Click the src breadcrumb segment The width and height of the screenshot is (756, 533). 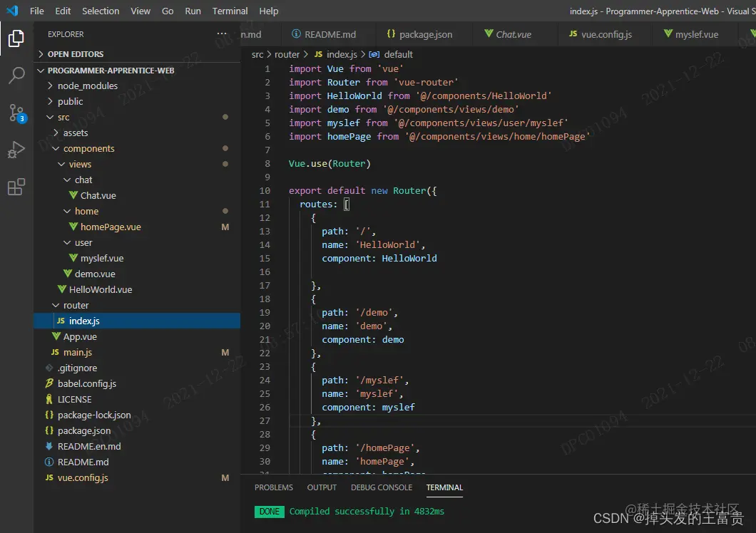pyautogui.click(x=257, y=54)
